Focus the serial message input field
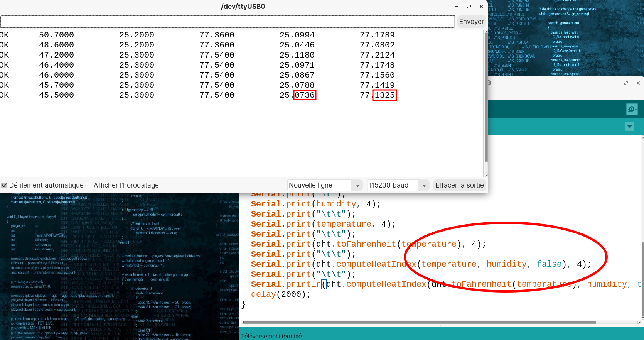This screenshot has width=644, height=340. click(x=228, y=22)
